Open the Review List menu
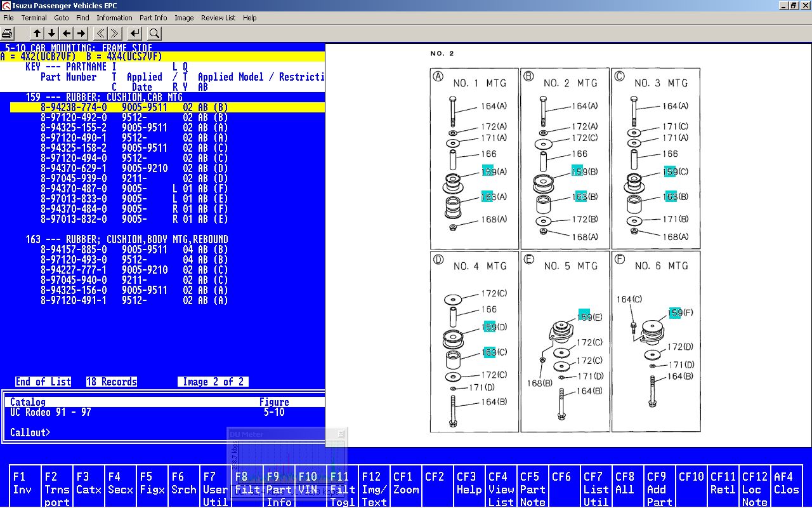The height and width of the screenshot is (508, 812). [x=218, y=18]
